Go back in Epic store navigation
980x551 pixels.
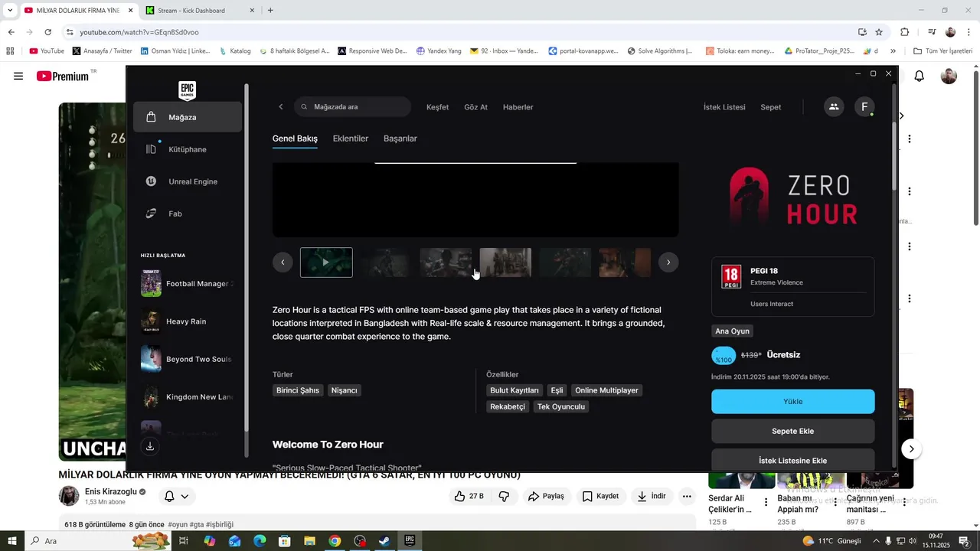[281, 107]
